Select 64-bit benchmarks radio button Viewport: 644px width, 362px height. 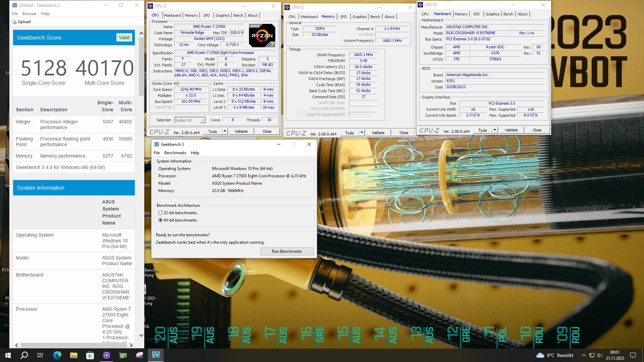coord(160,220)
